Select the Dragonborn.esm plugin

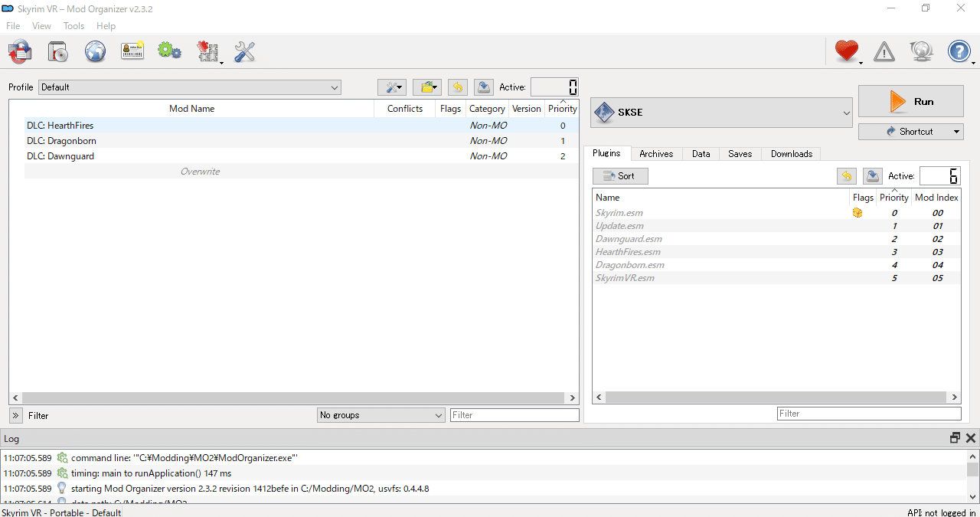click(776, 265)
